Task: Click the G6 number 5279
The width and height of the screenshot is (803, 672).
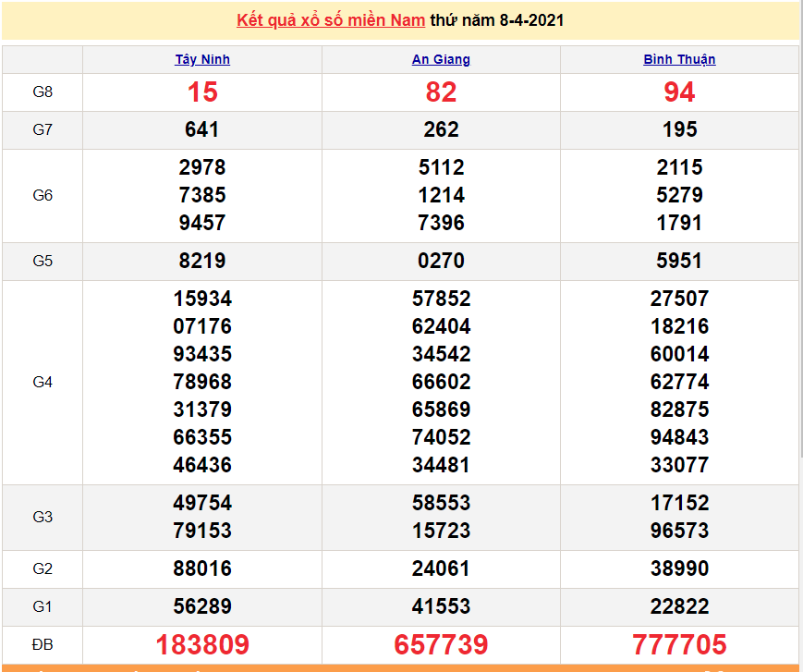Action: pyautogui.click(x=679, y=196)
